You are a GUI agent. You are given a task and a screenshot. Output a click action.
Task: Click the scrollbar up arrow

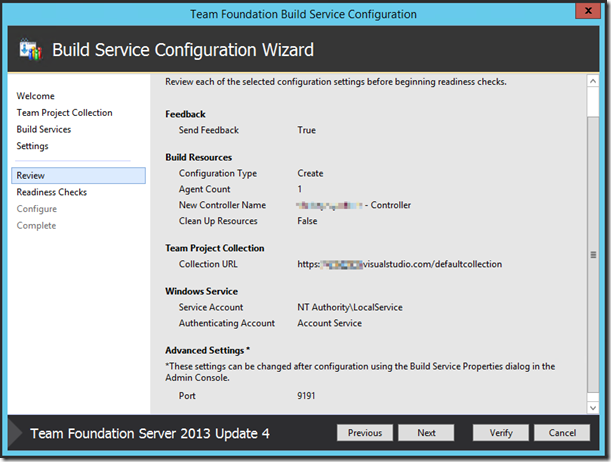593,81
